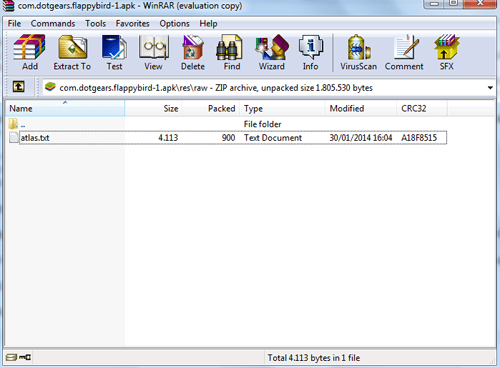Open the Help menu
The height and width of the screenshot is (368, 500).
[208, 24]
